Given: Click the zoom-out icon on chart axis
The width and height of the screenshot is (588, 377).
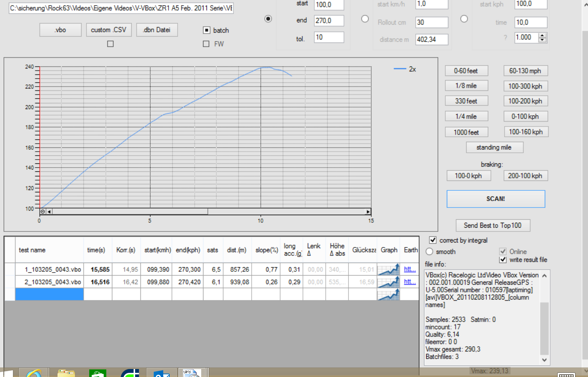Looking at the screenshot, I should pos(43,212).
